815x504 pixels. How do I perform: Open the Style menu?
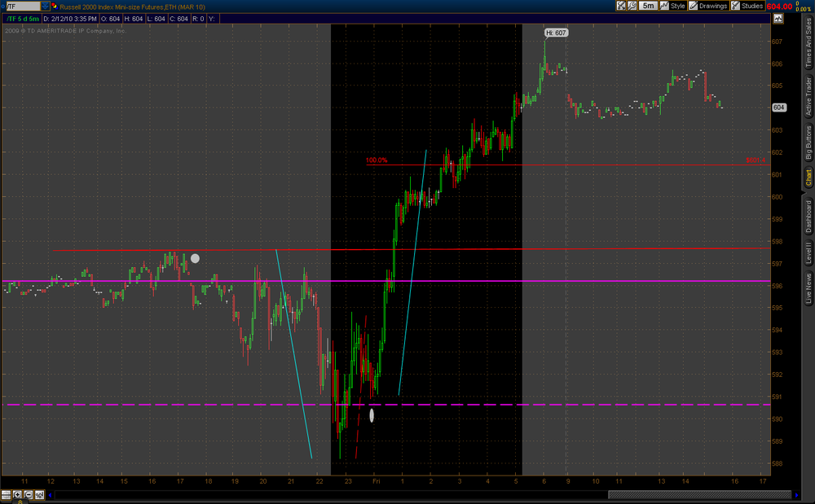click(672, 6)
